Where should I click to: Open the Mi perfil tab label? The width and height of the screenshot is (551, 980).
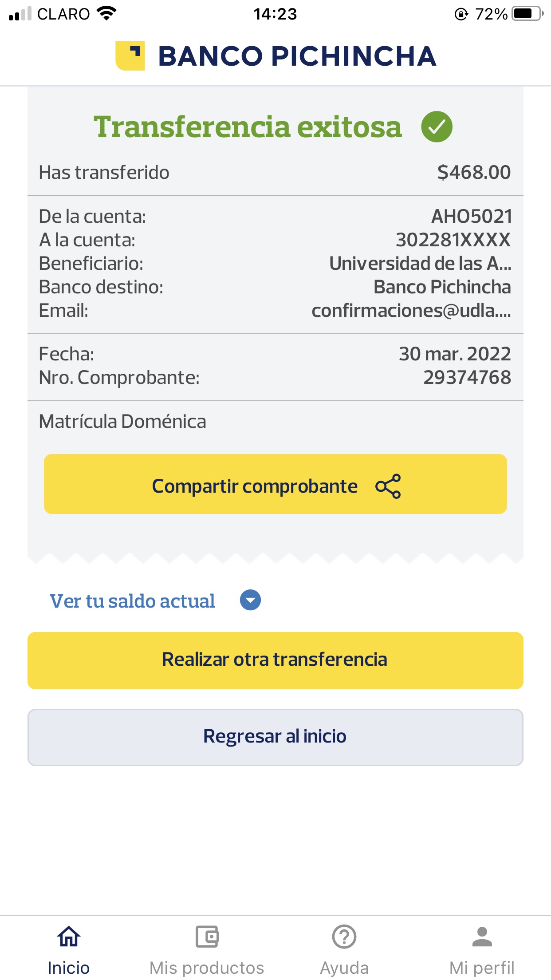tap(482, 968)
